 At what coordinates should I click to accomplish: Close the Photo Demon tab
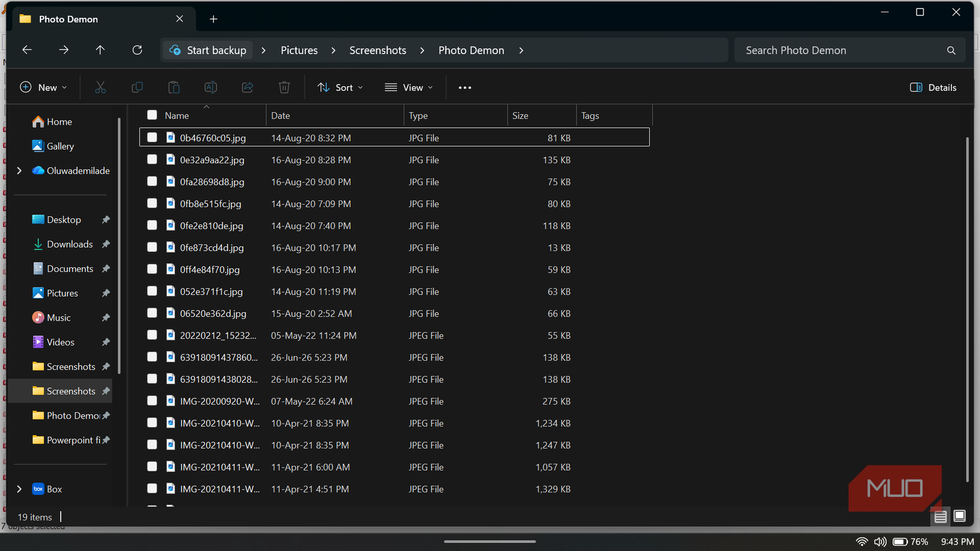[x=179, y=19]
